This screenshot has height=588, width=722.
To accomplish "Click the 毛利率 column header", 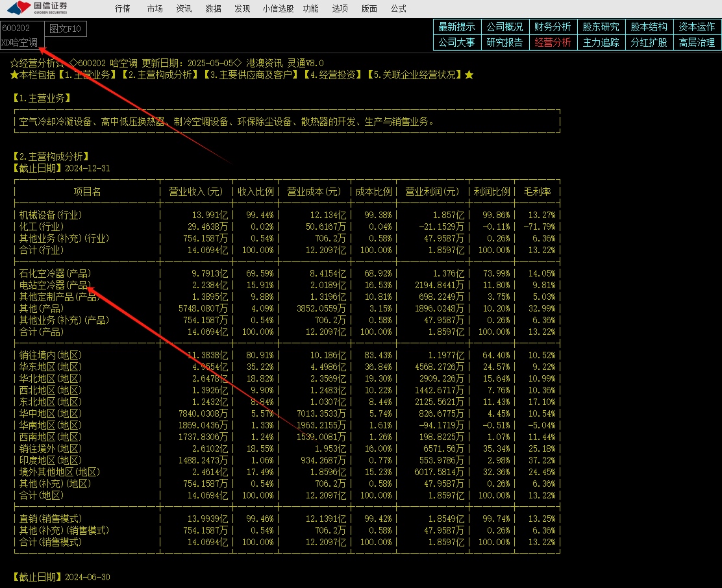I will click(538, 191).
